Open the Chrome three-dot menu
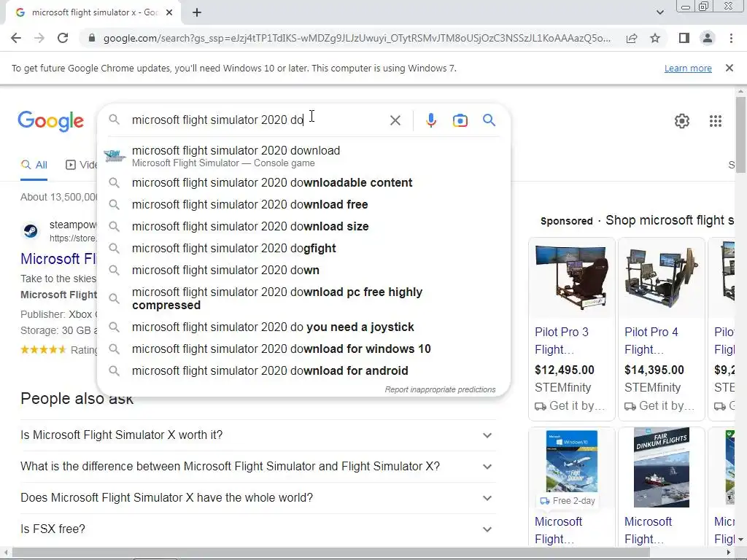The image size is (747, 560). 731,38
